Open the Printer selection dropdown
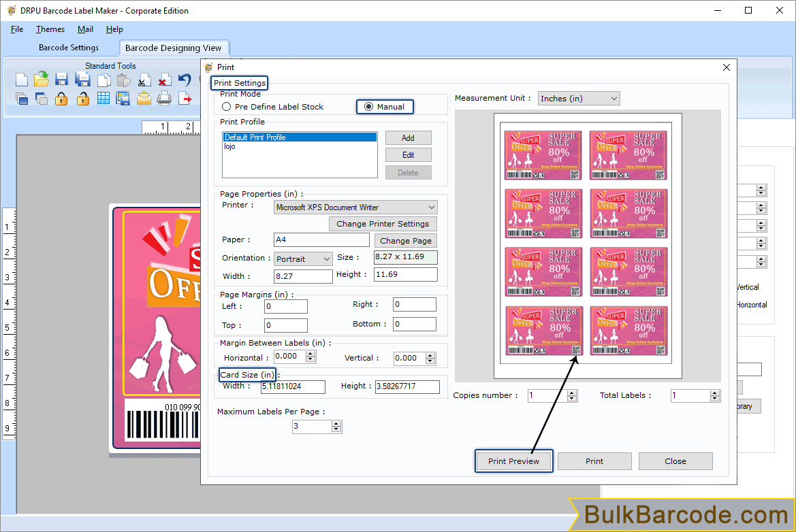The width and height of the screenshot is (796, 532). (355, 207)
